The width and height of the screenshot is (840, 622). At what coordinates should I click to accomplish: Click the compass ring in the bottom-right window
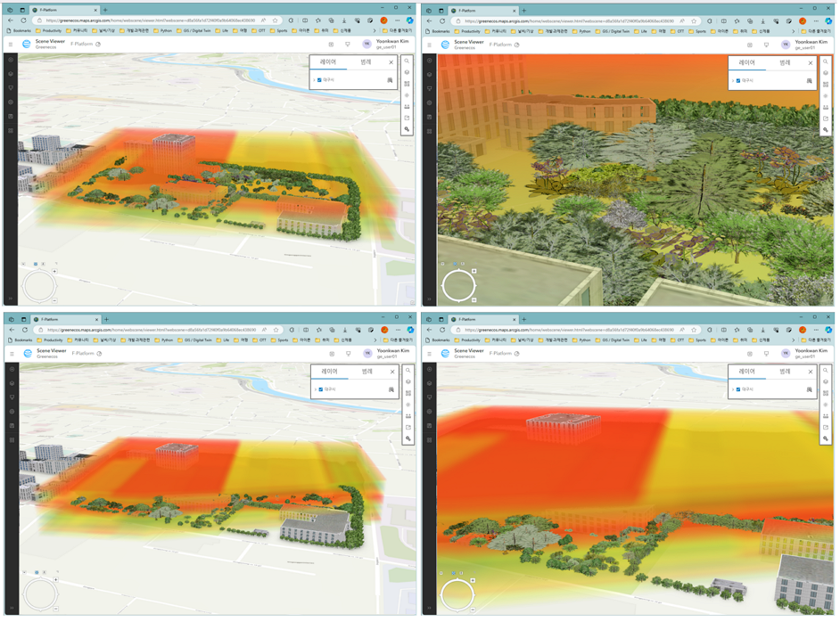point(457,594)
